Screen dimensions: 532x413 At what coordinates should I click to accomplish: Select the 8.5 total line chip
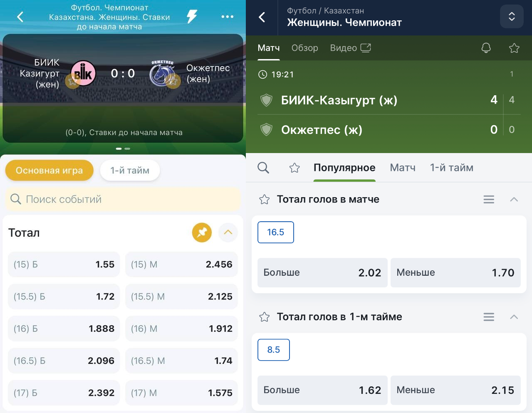(x=274, y=350)
